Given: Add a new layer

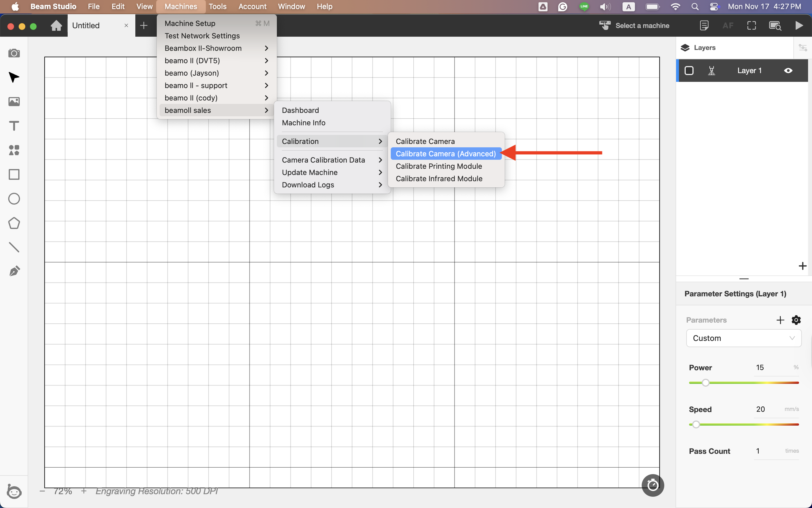Looking at the screenshot, I should (x=802, y=266).
